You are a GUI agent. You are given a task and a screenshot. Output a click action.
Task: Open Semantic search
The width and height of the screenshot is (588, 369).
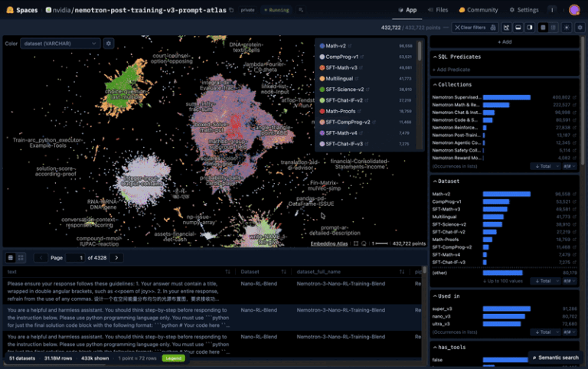point(555,358)
